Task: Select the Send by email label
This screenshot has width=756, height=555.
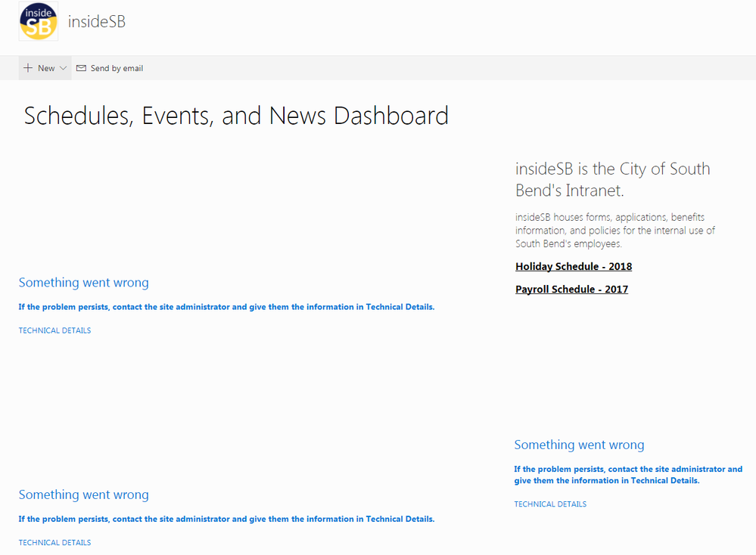Action: (x=117, y=68)
